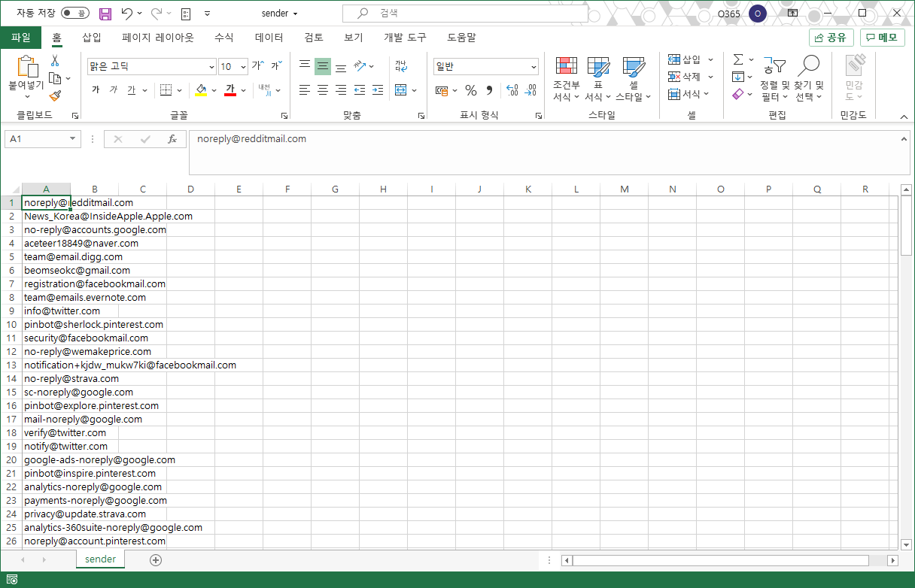Click insert function fx icon
This screenshot has height=588, width=915.
(172, 139)
